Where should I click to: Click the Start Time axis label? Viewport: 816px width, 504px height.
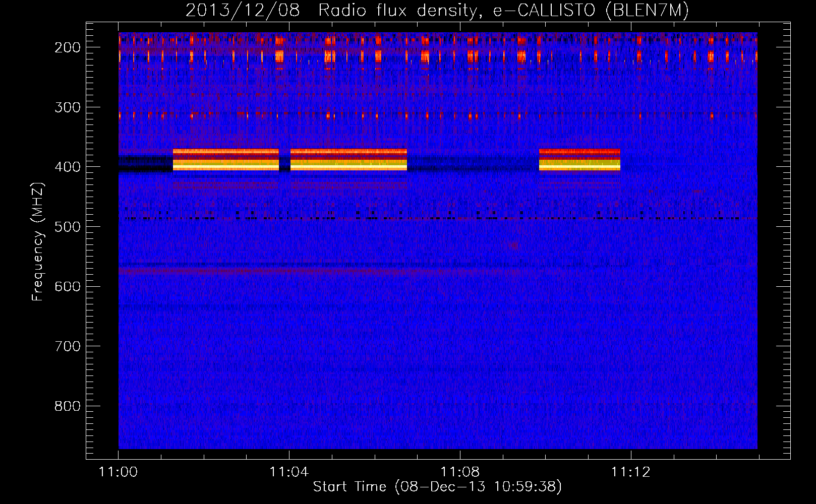(437, 487)
